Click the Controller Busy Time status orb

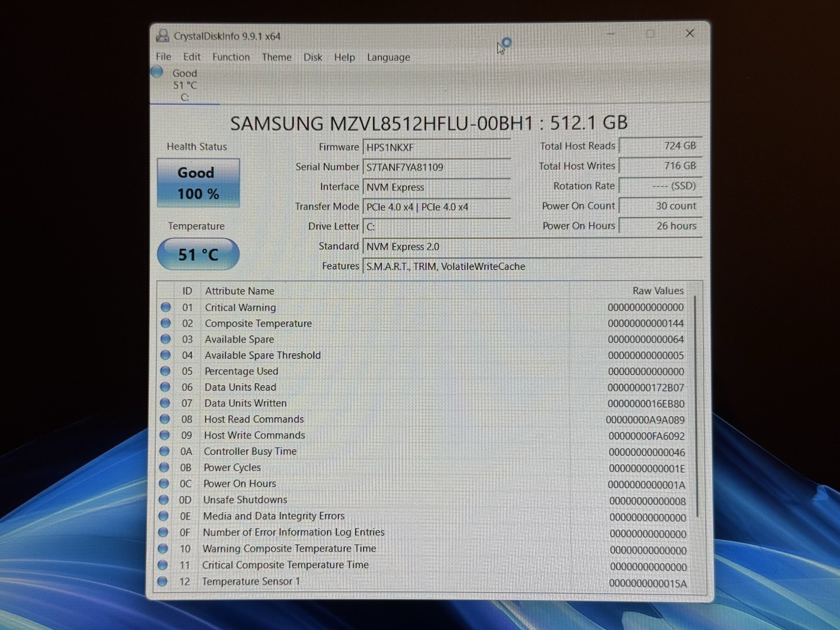(164, 451)
